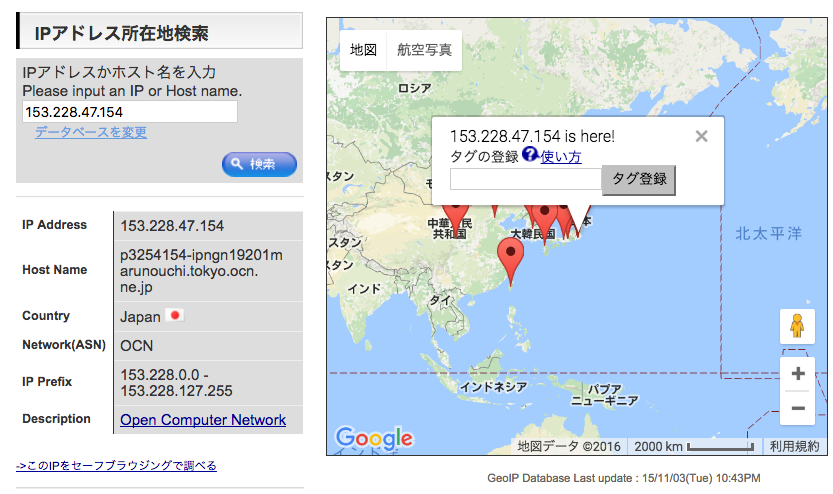Open the 利用規約 terms link on map
Image resolution: width=833 pixels, height=494 pixels.
(794, 446)
